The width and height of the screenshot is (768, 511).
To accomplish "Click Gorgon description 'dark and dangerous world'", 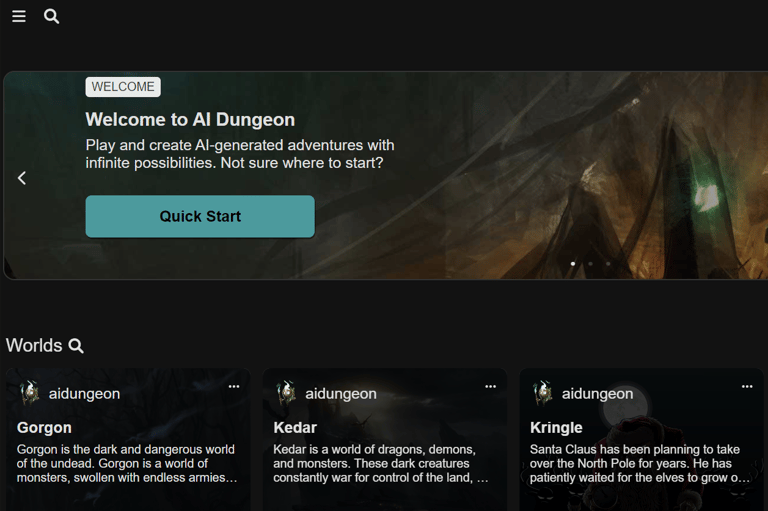I will (164, 449).
